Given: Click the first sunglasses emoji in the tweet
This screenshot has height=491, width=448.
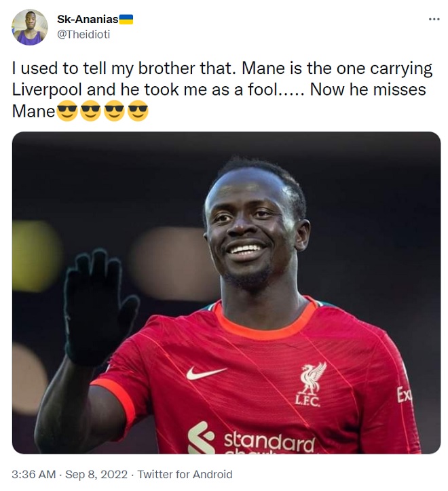Looking at the screenshot, I should pos(67,111).
